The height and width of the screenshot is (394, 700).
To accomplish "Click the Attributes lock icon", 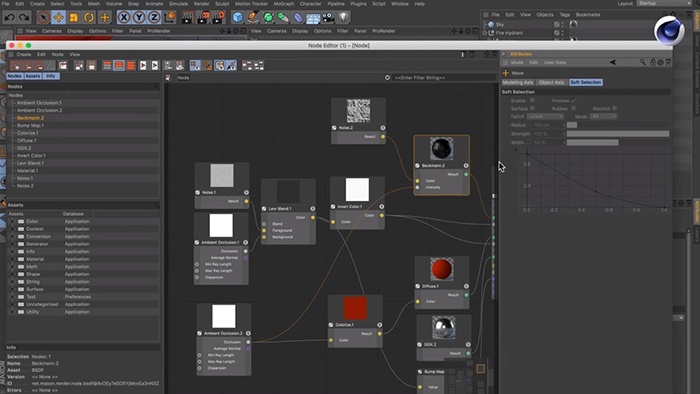I will pyautogui.click(x=653, y=62).
